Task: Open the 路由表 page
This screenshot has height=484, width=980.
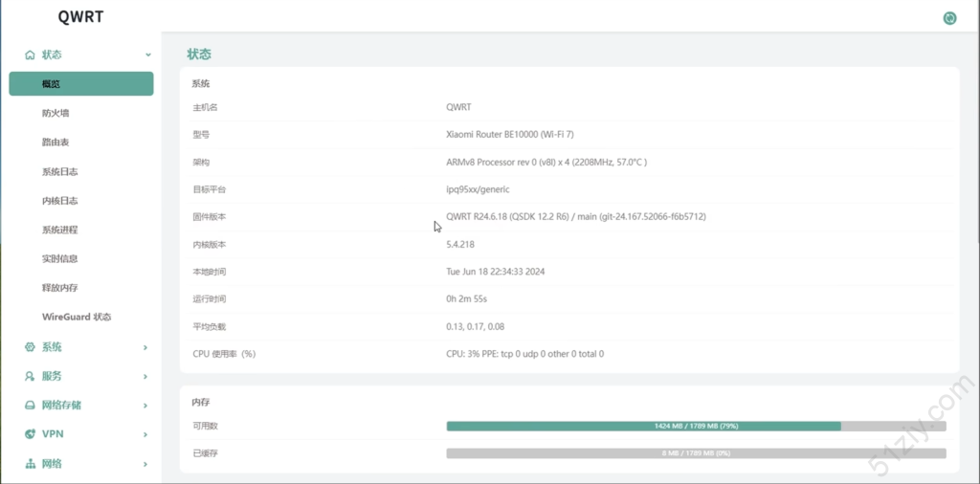Action: pos(56,143)
